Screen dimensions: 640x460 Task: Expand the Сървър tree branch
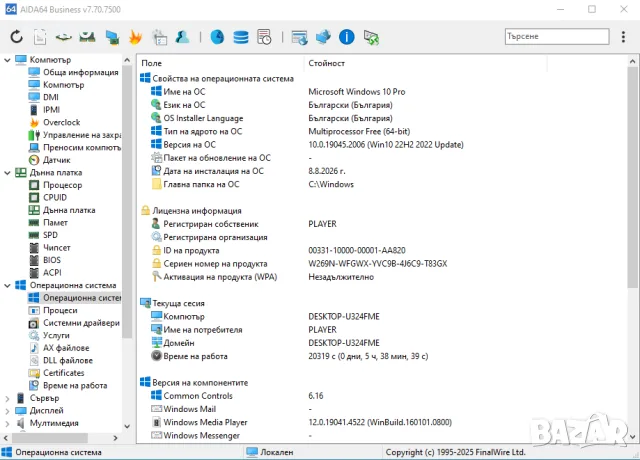tap(7, 398)
